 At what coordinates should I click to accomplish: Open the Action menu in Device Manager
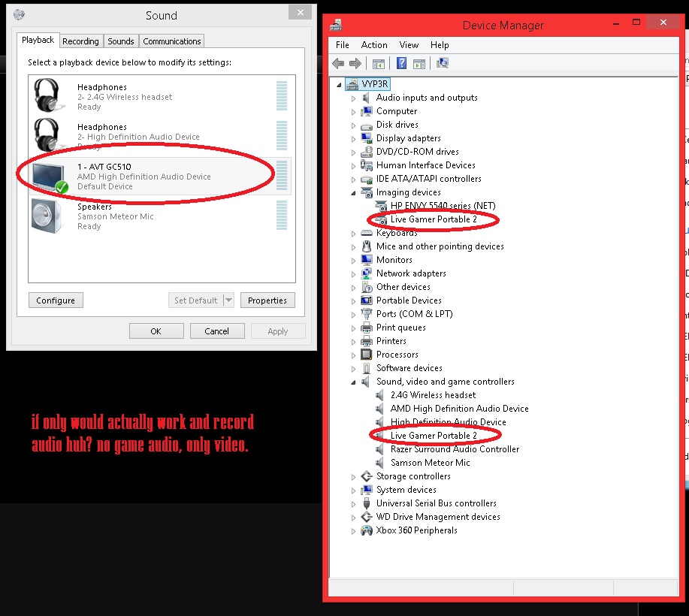pos(374,45)
